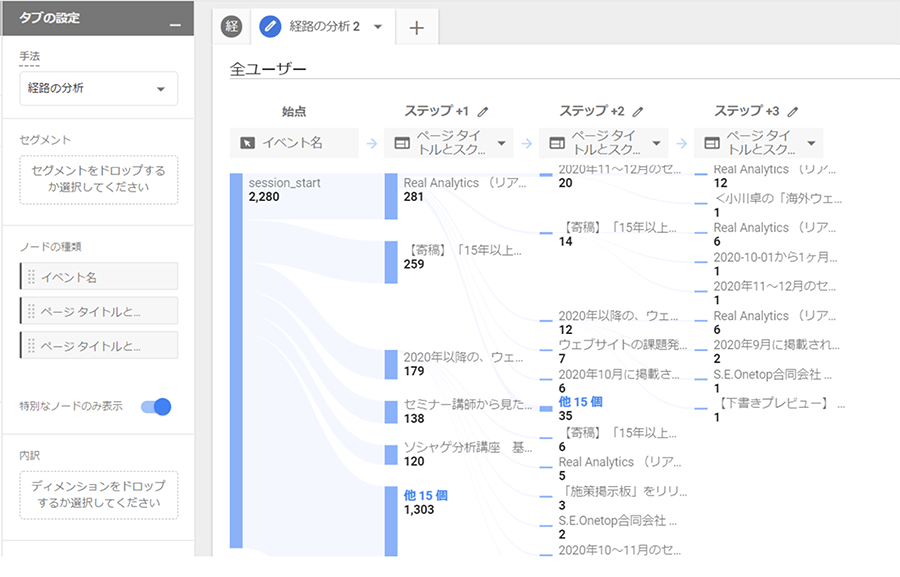The width and height of the screenshot is (900, 577).
Task: Switch to the 経路の分析 2 tab
Action: (322, 27)
